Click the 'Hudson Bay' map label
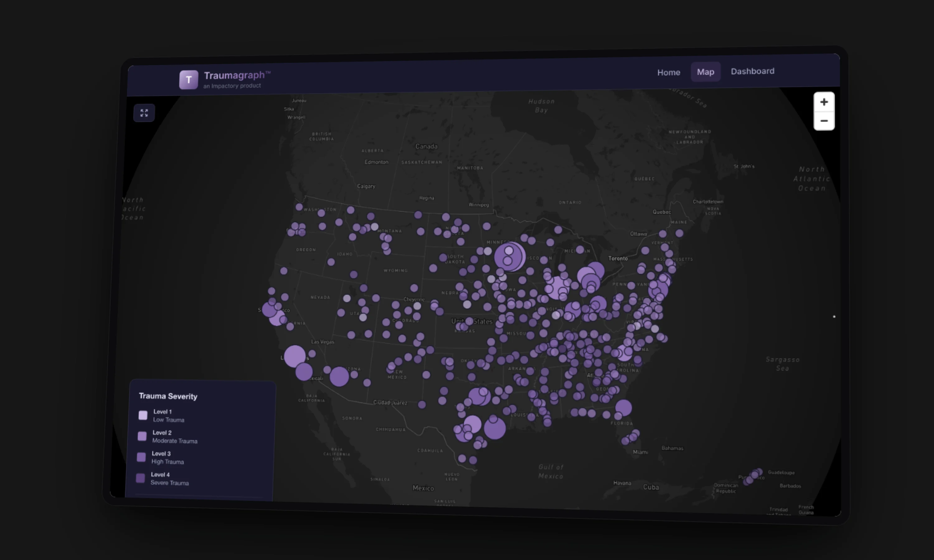 click(x=541, y=106)
